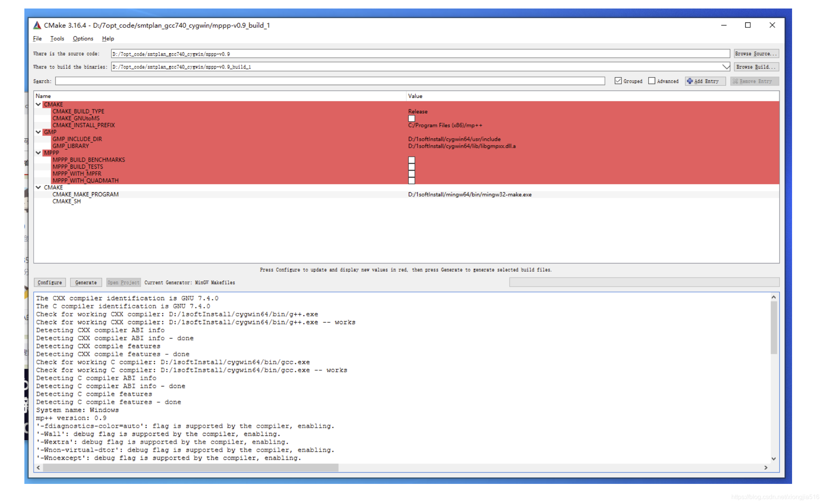
Task: Click the mingw32-make.exe path value
Action: [470, 194]
